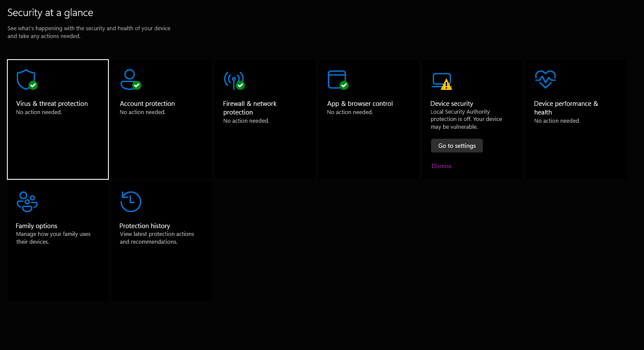The image size is (644, 350).
Task: Click 'No action needed' under Account protection
Action: (143, 112)
